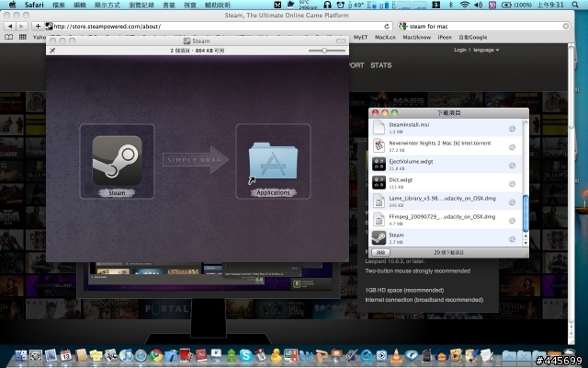Reveal Steam download via its magnifier icon
Viewport: 588px width, 368px height.
(512, 239)
